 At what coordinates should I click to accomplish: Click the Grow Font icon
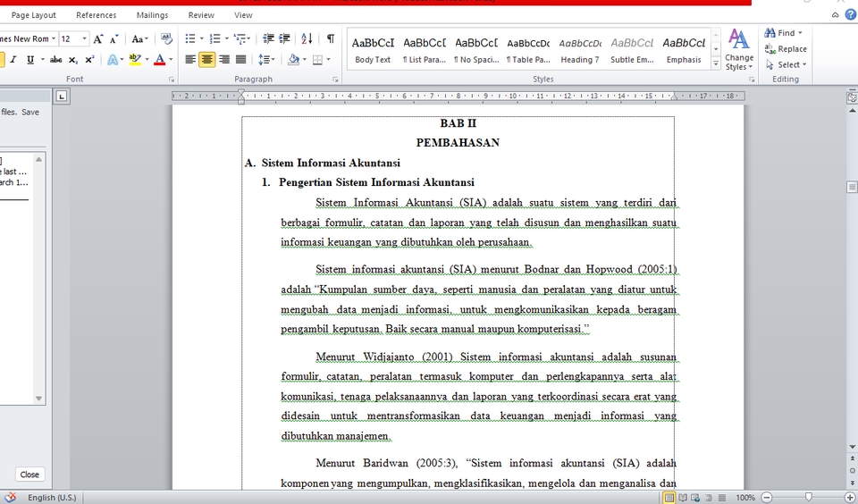[x=98, y=38]
